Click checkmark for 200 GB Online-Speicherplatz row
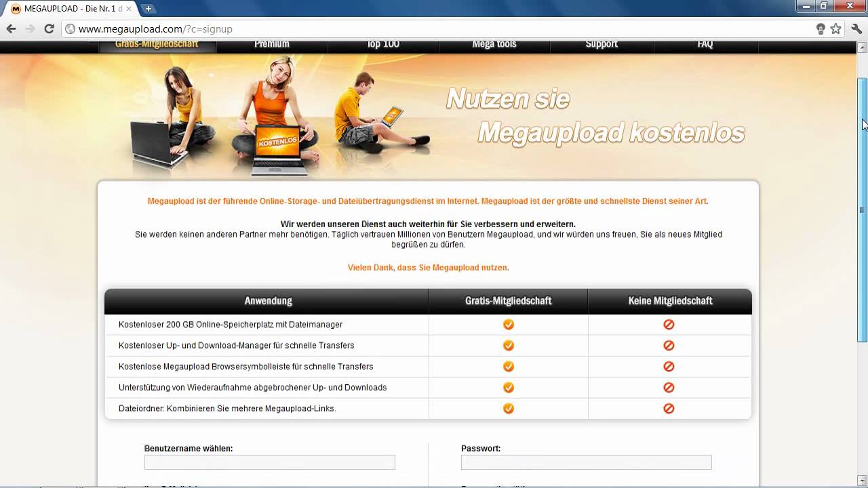868x488 pixels. point(508,325)
